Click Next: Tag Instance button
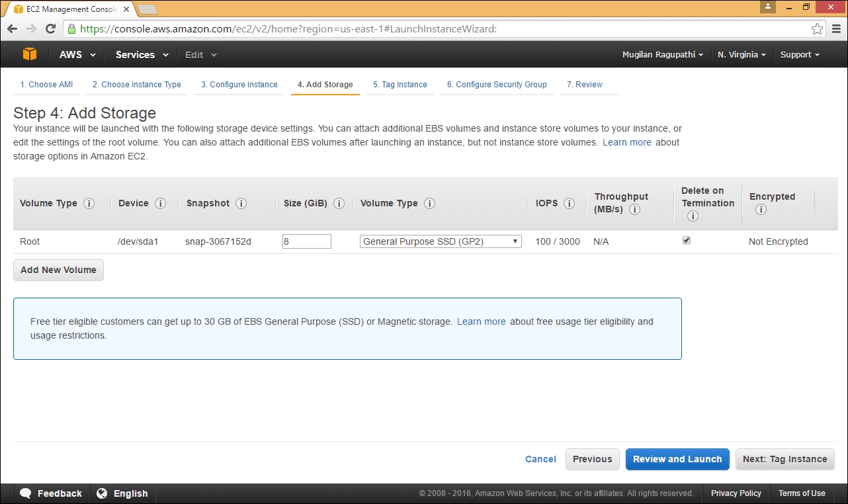This screenshot has width=848, height=504. pyautogui.click(x=785, y=459)
